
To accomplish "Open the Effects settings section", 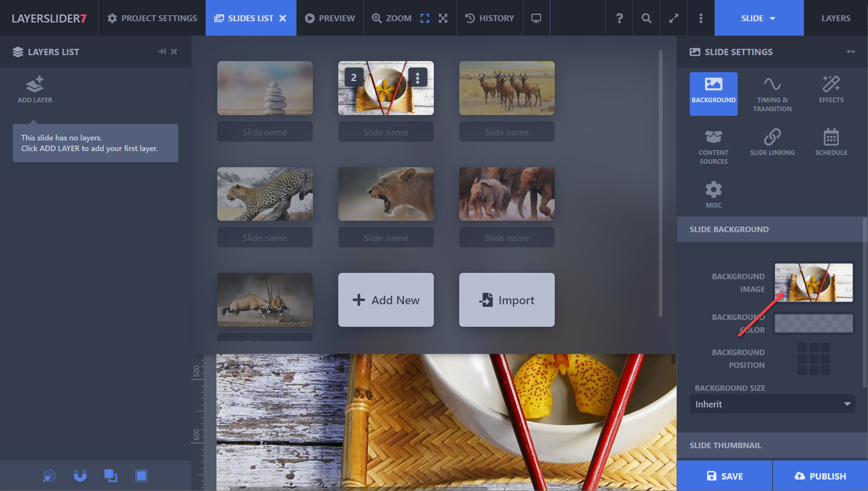I will [831, 90].
